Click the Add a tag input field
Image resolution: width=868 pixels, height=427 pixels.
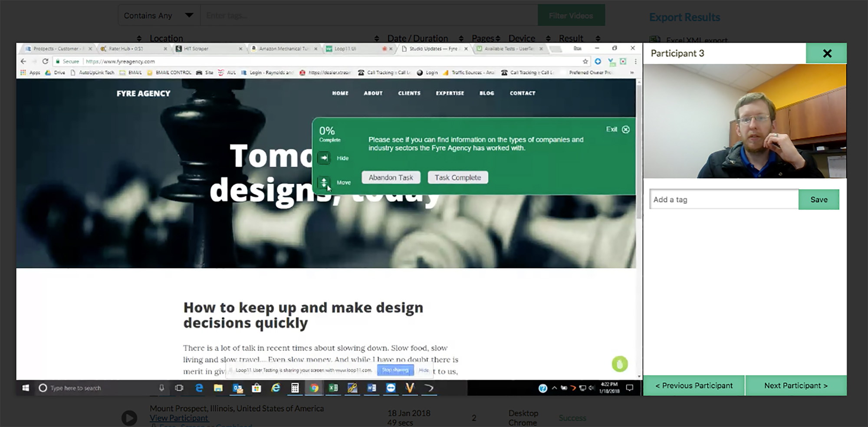pyautogui.click(x=724, y=200)
